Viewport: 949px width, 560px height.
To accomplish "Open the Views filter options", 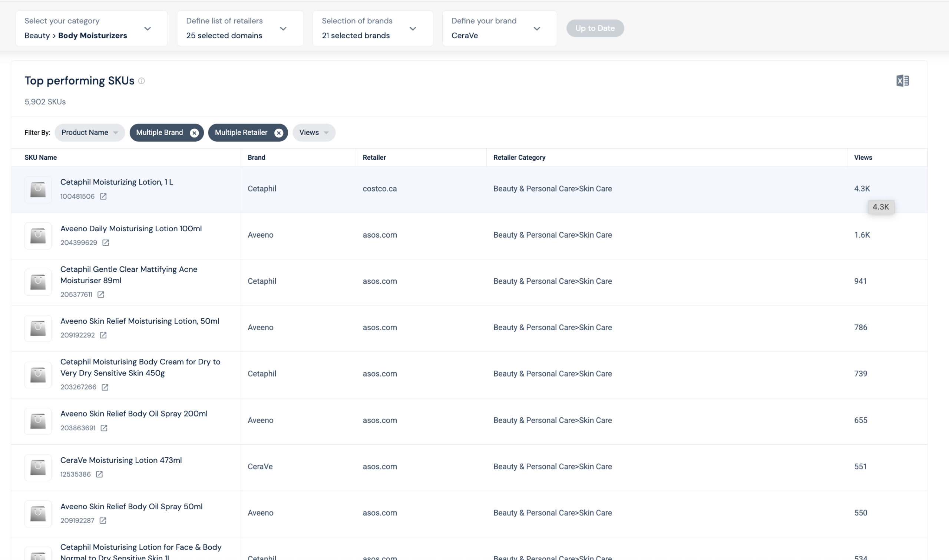I will click(x=314, y=132).
